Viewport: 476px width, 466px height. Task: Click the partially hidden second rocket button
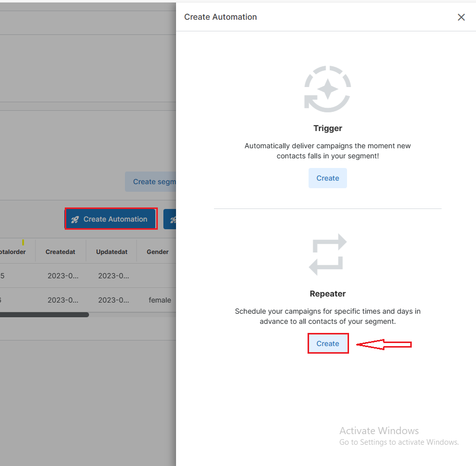(170, 220)
